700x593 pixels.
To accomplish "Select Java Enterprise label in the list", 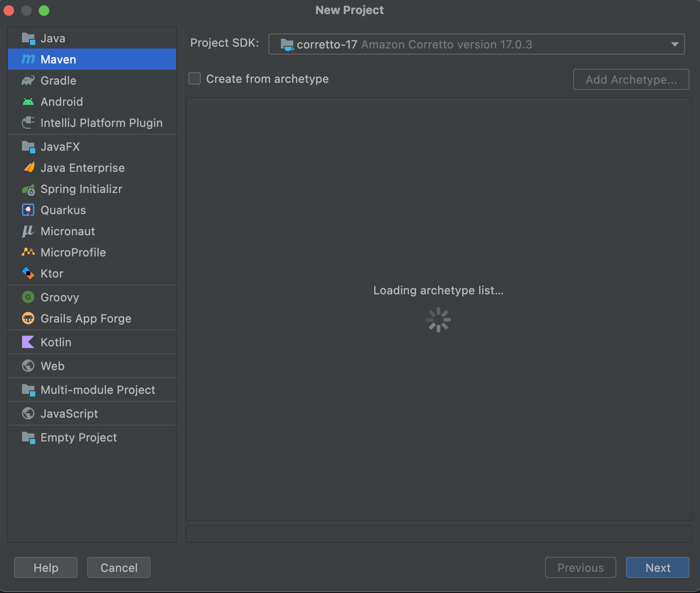I will 83,168.
